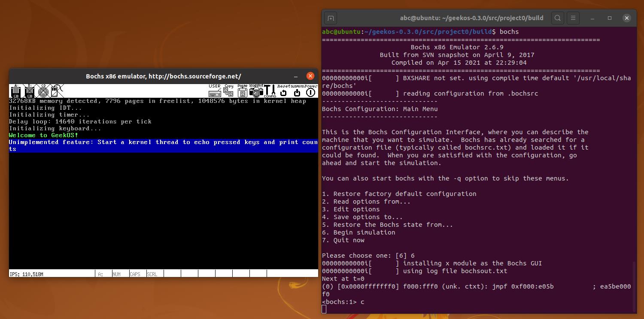
Task: Click the terminal title bar path text
Action: point(471,18)
